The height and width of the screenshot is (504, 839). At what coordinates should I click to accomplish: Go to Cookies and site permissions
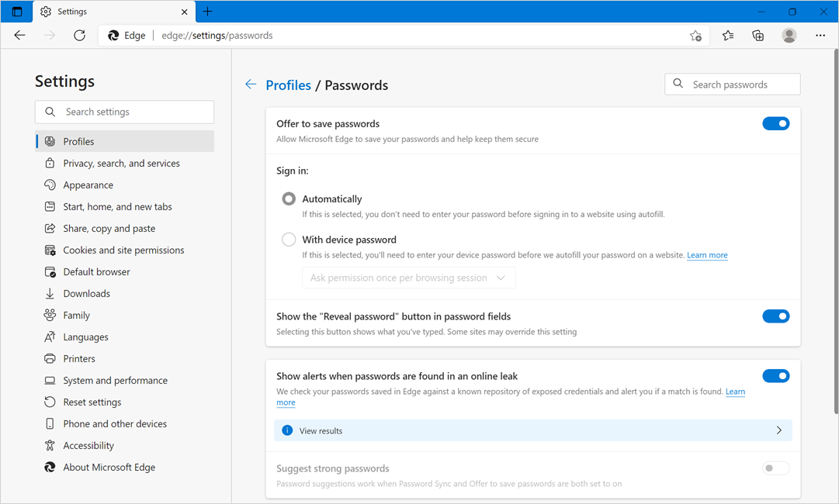pyautogui.click(x=123, y=250)
